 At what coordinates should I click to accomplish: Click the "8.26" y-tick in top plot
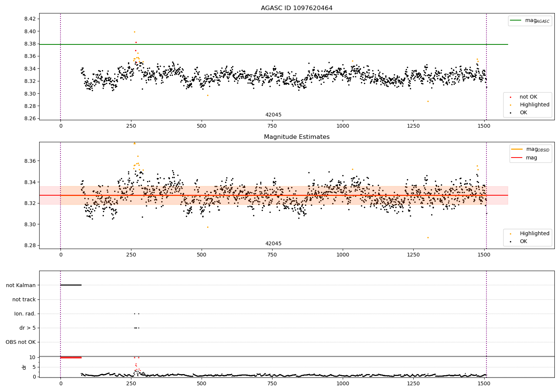[29, 118]
